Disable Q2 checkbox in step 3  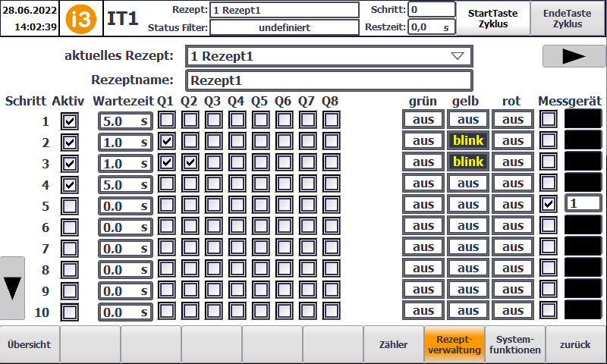(190, 162)
